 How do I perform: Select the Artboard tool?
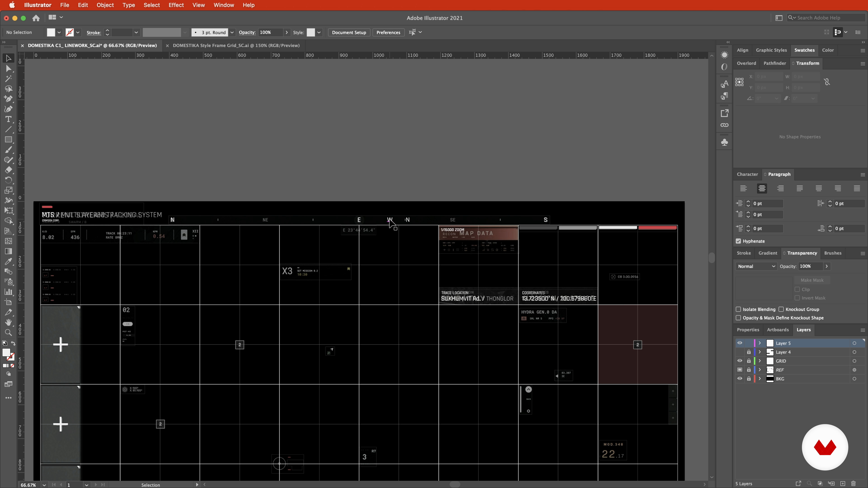coord(8,302)
